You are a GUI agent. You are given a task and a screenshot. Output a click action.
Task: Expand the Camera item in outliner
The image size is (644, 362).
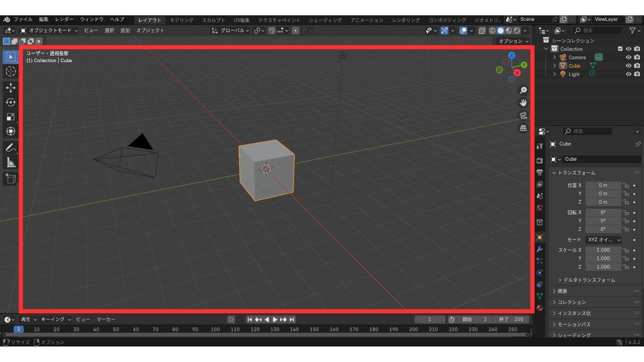pyautogui.click(x=554, y=58)
